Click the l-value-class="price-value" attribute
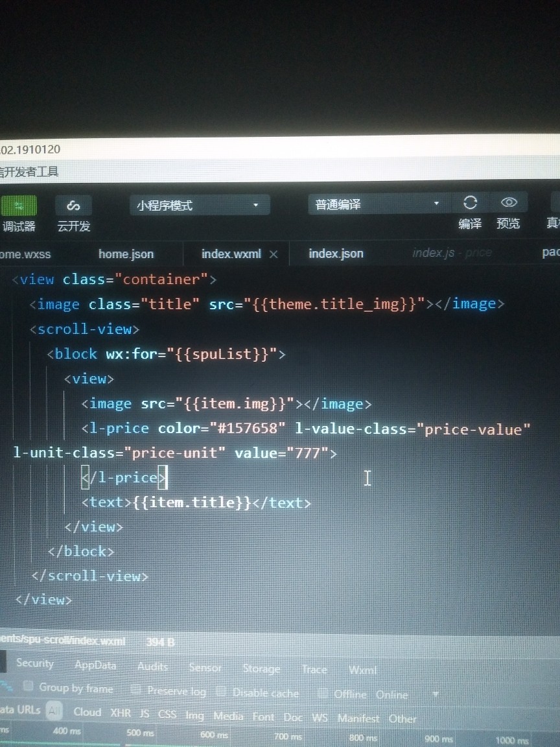 pos(412,429)
